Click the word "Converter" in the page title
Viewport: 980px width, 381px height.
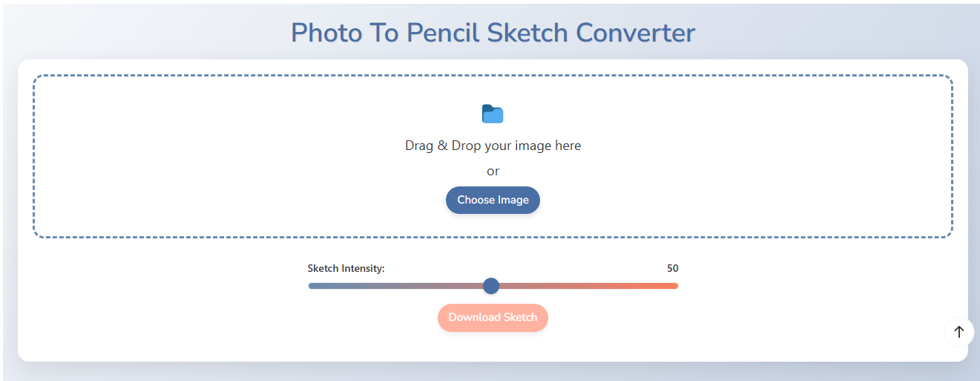[x=636, y=33]
